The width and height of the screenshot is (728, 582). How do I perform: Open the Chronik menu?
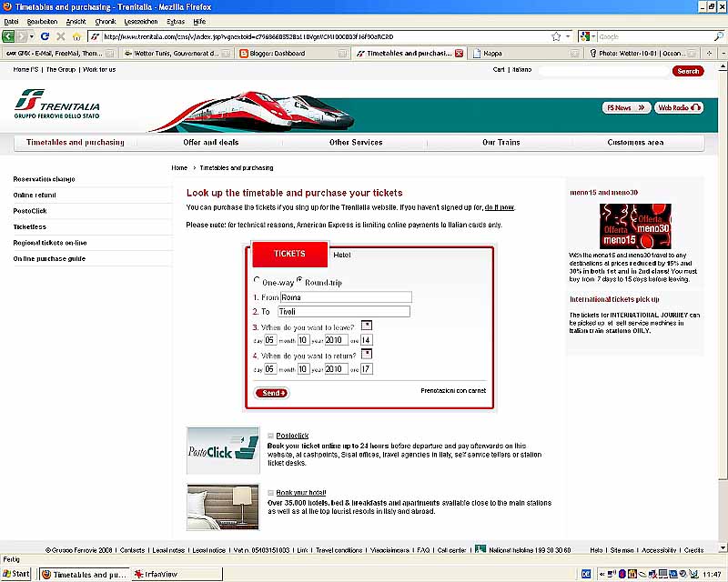[x=105, y=21]
